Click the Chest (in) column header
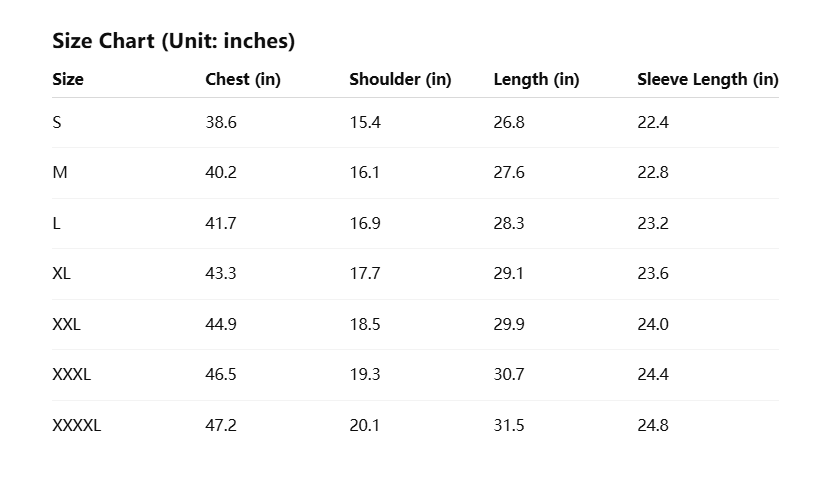Screen dimensions: 828x480 click(x=242, y=80)
